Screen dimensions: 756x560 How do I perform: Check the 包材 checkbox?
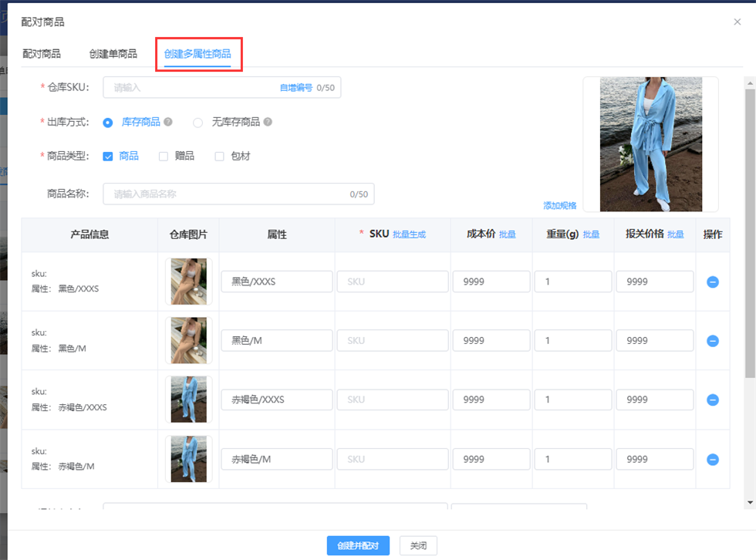219,156
